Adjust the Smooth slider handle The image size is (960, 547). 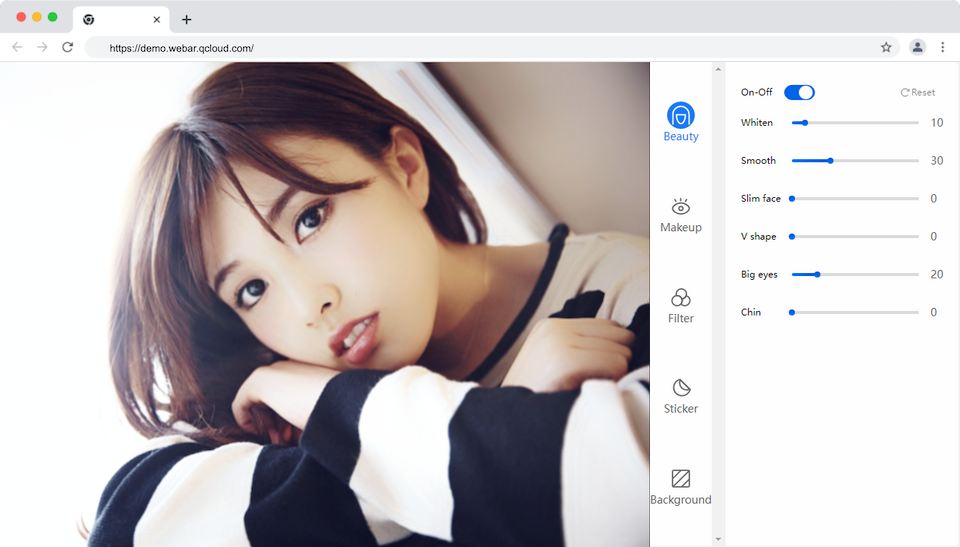[830, 160]
